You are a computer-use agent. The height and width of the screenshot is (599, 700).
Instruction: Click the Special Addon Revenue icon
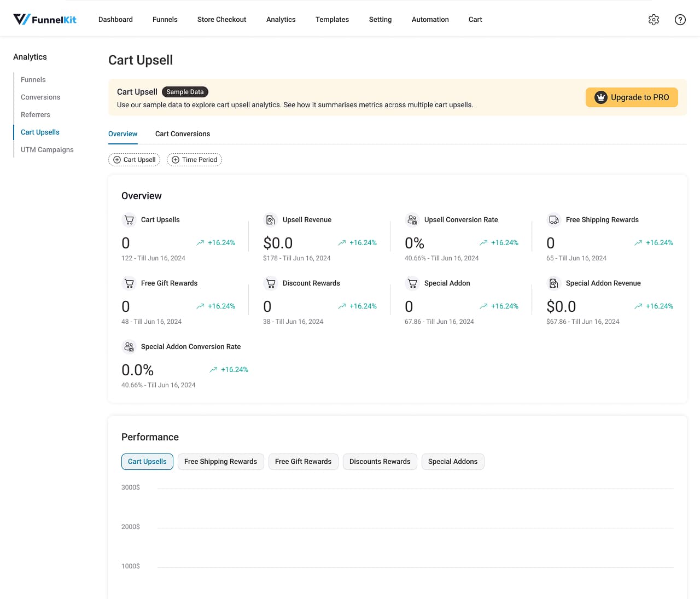click(x=554, y=283)
